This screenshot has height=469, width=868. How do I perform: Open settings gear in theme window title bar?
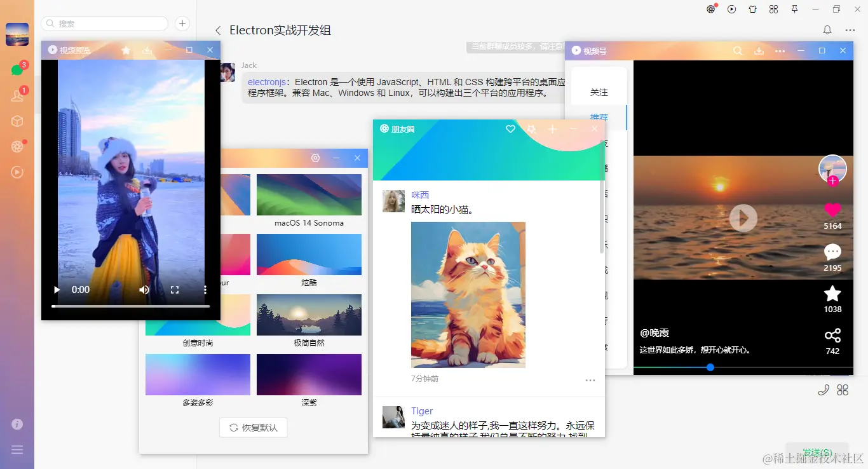point(315,158)
